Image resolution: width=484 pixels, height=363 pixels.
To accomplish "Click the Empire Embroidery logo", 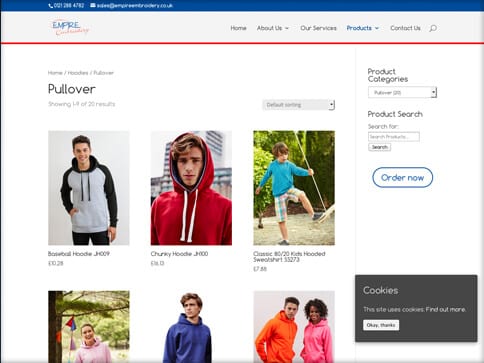I will click(x=70, y=27).
